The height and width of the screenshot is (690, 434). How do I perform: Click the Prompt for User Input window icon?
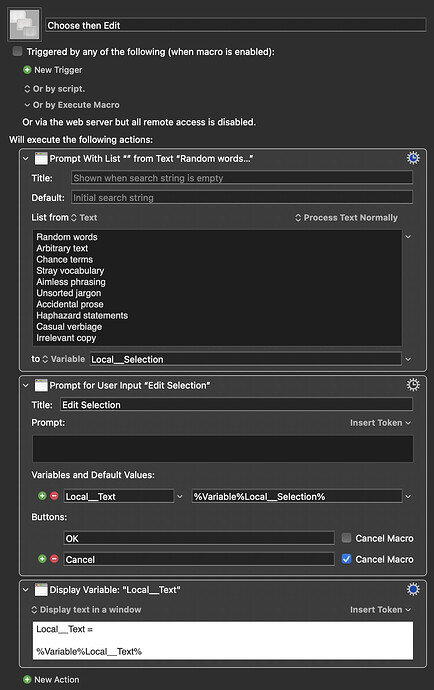41,385
